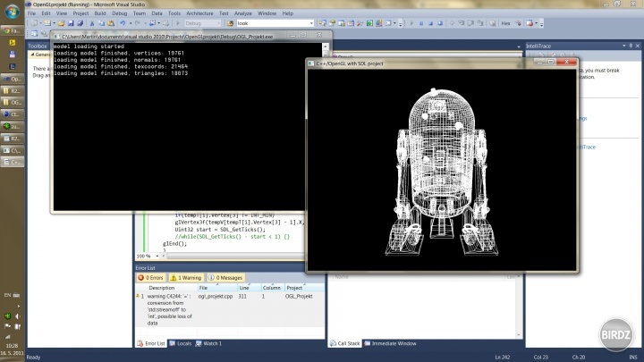Viewport: 644px width, 362px height.
Task: Expand the Standard toolbar overflow options
Action: 401,24
